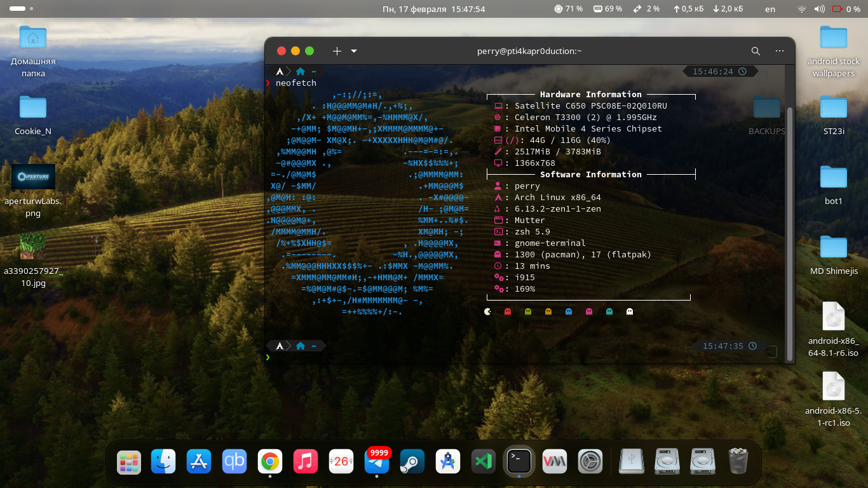Launch Steam from the dock

point(412,462)
